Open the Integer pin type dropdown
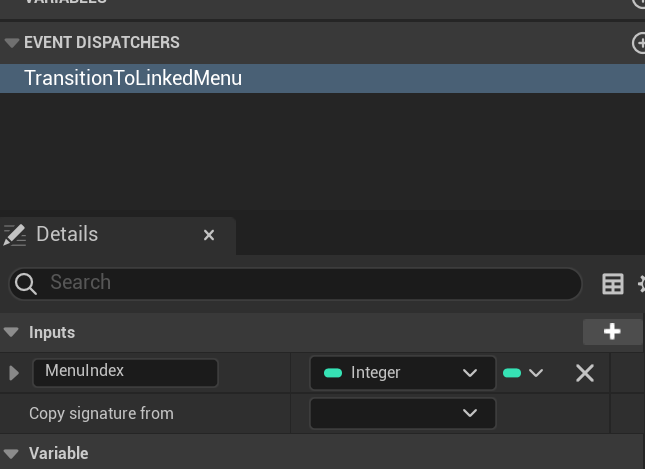 pyautogui.click(x=402, y=373)
